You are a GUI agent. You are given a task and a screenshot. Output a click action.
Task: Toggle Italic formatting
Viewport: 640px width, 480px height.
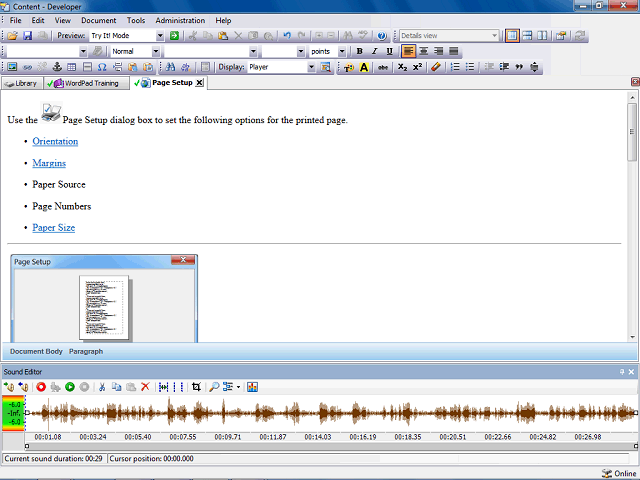click(374, 51)
